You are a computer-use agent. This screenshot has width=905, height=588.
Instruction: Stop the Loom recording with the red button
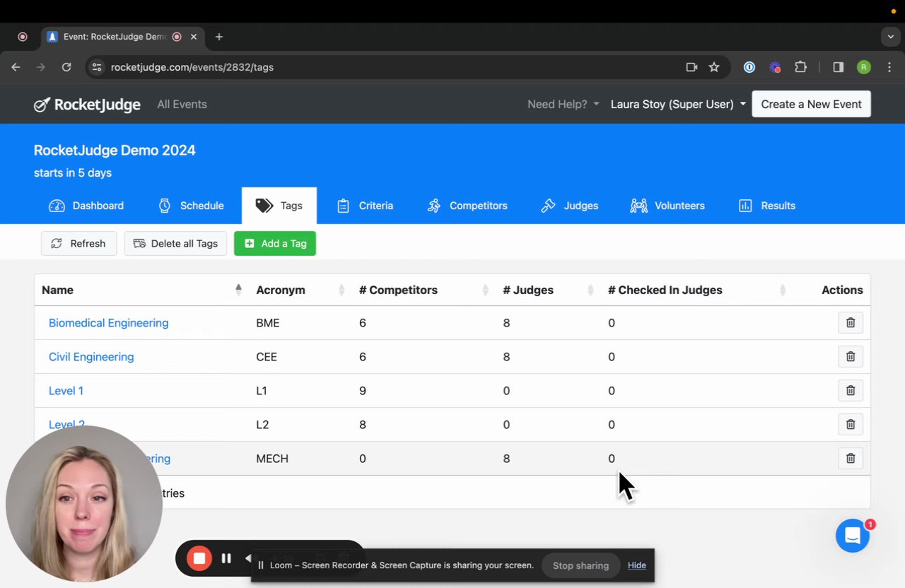click(x=199, y=558)
